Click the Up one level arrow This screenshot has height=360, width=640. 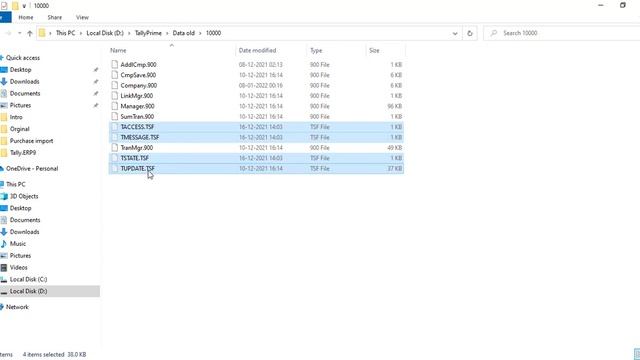point(29,33)
